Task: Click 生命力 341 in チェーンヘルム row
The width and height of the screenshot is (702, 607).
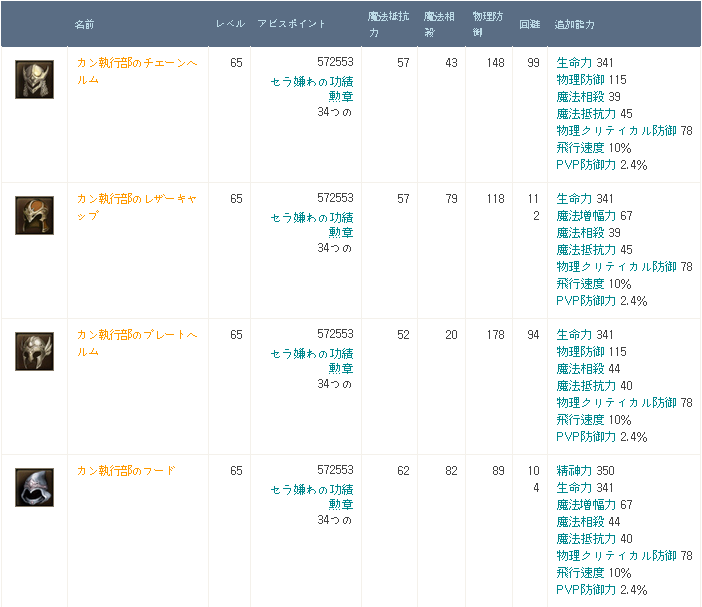Action: [585, 63]
